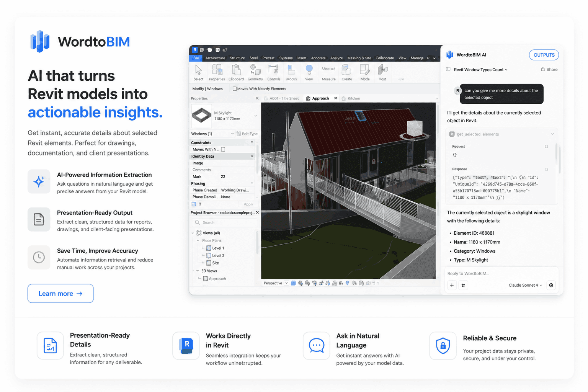This screenshot has height=392, width=588.
Task: Click the Edit Type icon in Properties
Action: [238, 134]
